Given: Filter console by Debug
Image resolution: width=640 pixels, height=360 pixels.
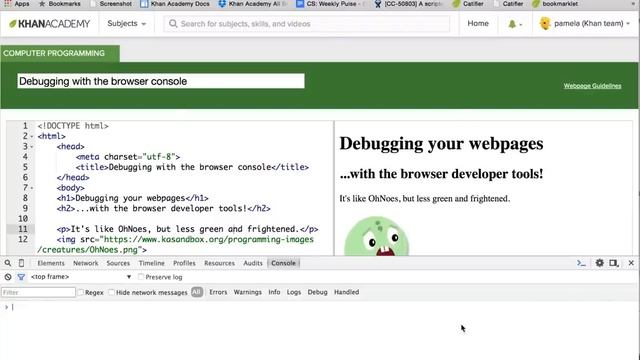Looking at the screenshot, I should pyautogui.click(x=318, y=292).
